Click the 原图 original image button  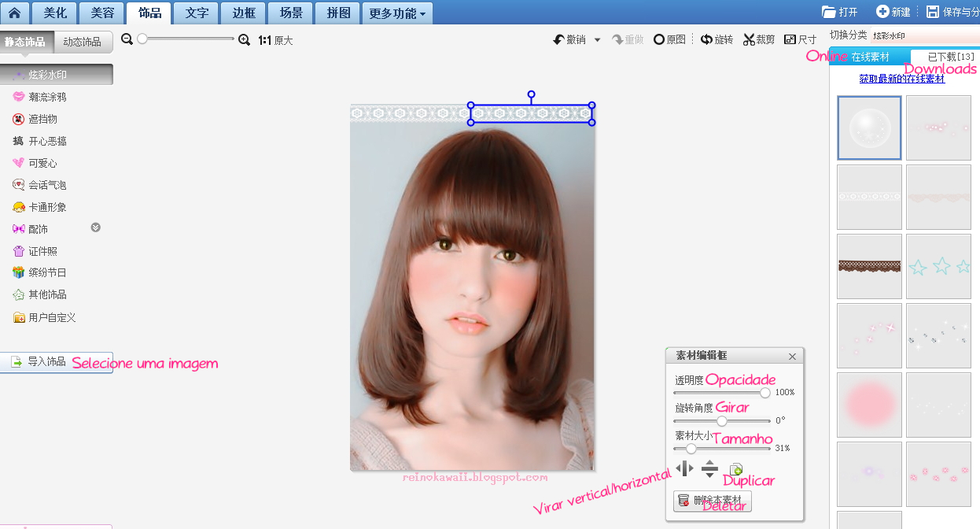click(669, 39)
